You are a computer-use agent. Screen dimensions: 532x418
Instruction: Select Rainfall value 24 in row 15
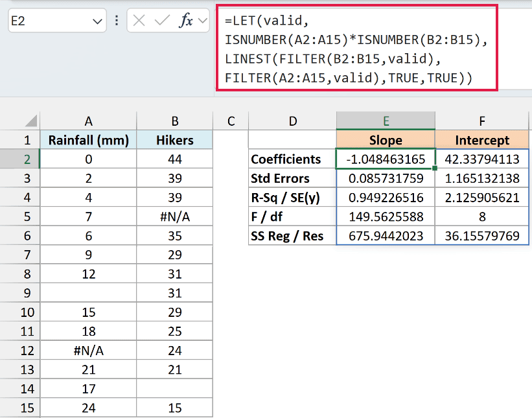point(88,408)
